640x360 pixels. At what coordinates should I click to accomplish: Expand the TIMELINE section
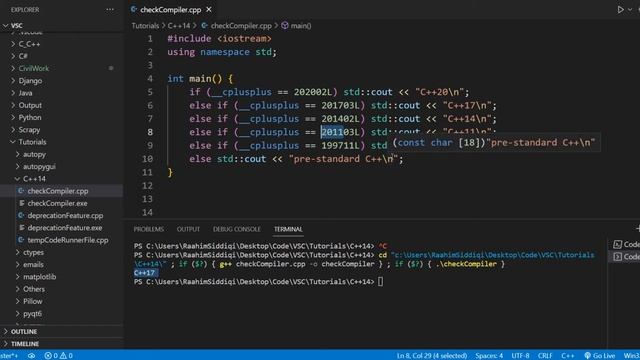pos(24,344)
